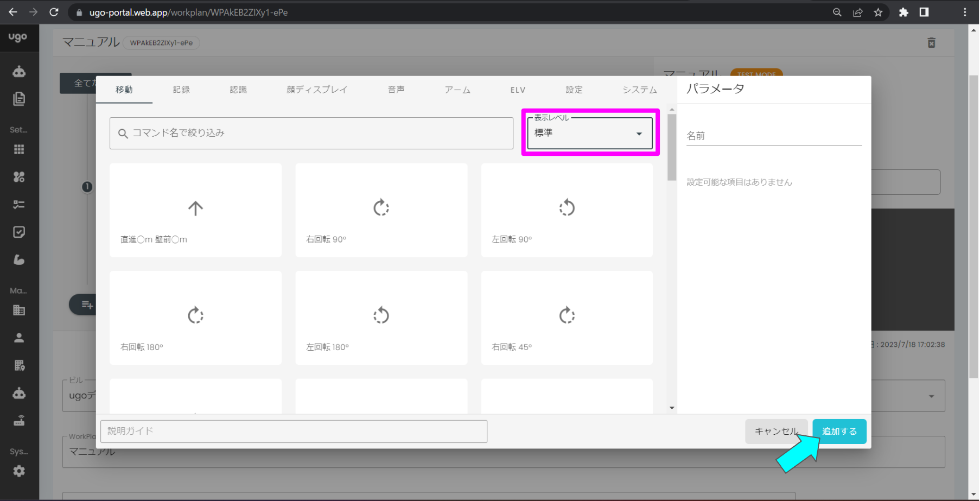980x501 pixels.
Task: Click the share page icon in address bar
Action: pos(858,12)
